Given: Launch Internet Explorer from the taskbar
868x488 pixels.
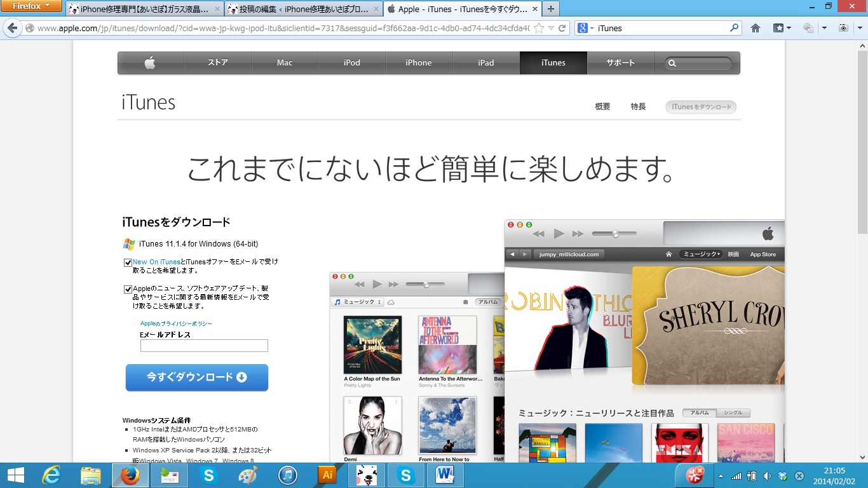Looking at the screenshot, I should [51, 475].
